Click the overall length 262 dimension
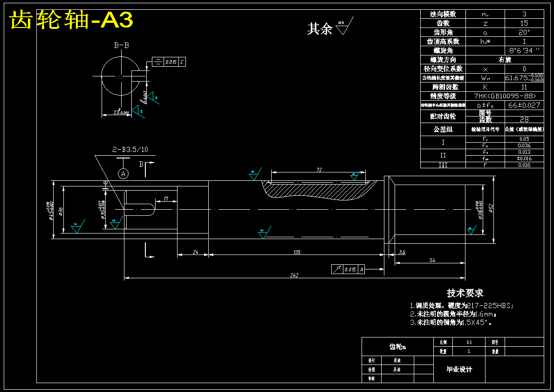Screen dimensions: 554x392 point(294,275)
